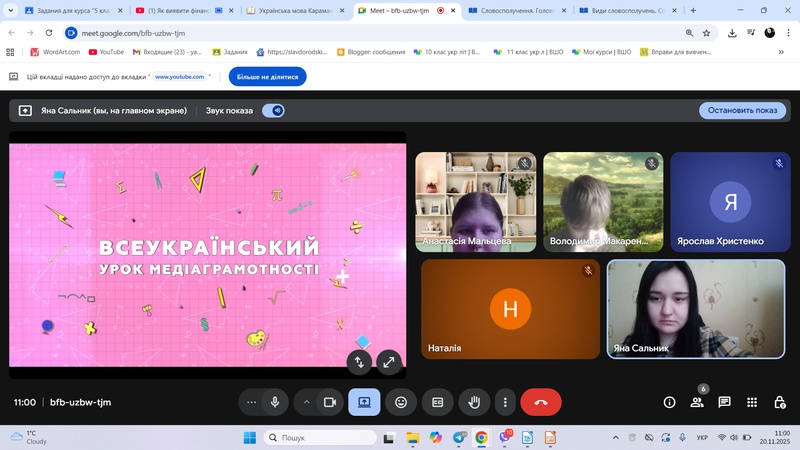The height and width of the screenshot is (450, 800).
Task: Mute the microphone in Meet toolbar
Action: click(x=275, y=402)
